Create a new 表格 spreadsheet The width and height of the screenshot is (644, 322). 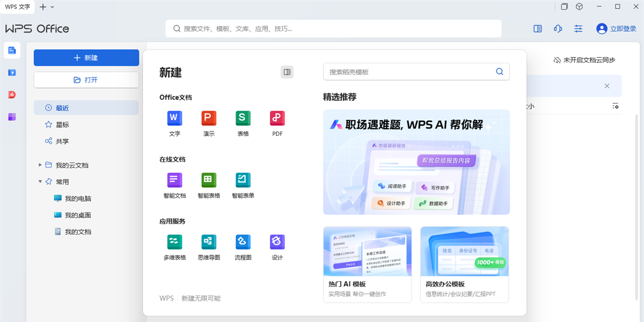pyautogui.click(x=243, y=123)
